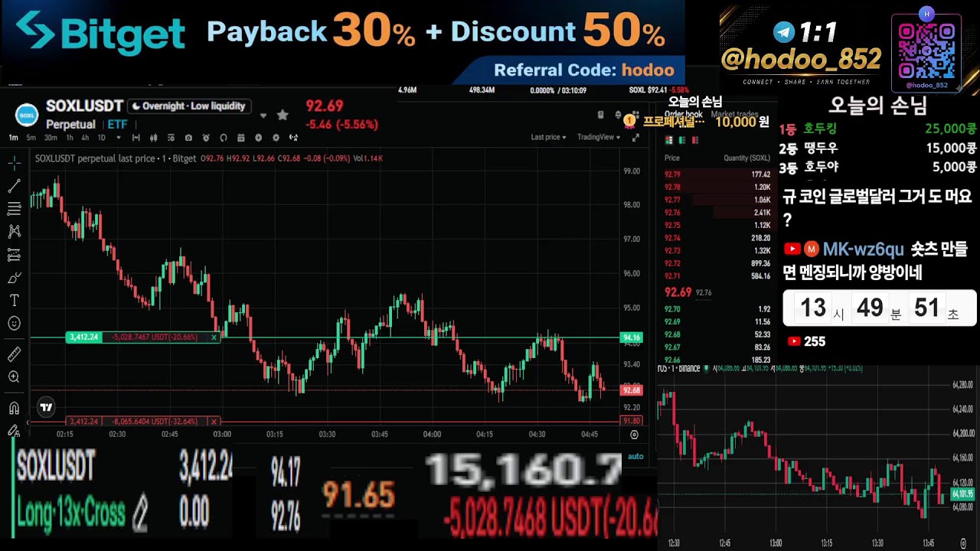Switch chart to 1D interval
This screenshot has width=980, height=551.
[101, 138]
